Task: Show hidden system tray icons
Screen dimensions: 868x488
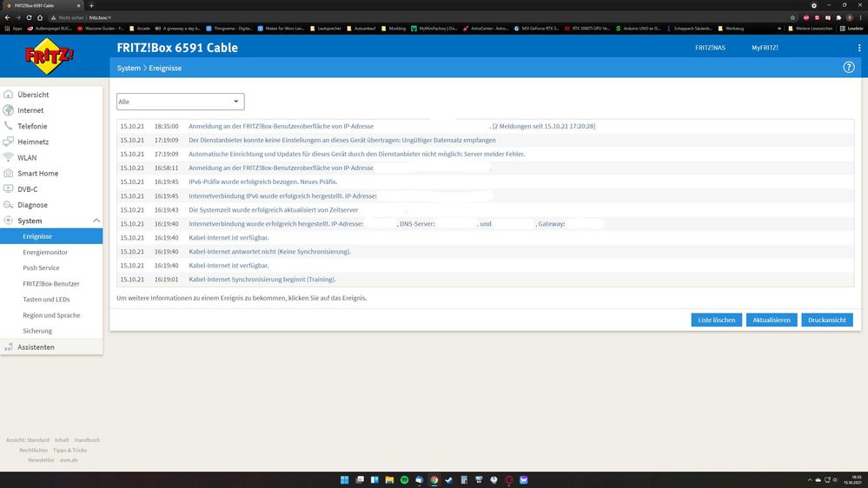Action: [809, 479]
